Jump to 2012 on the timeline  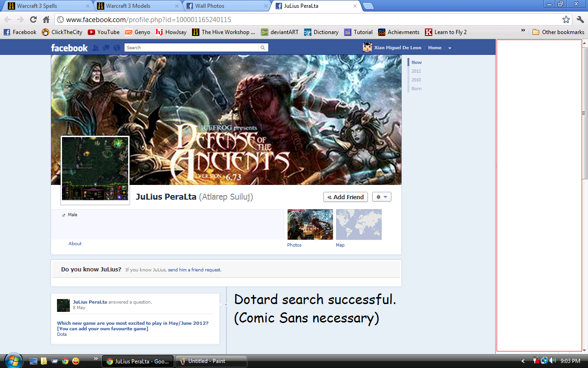(416, 71)
